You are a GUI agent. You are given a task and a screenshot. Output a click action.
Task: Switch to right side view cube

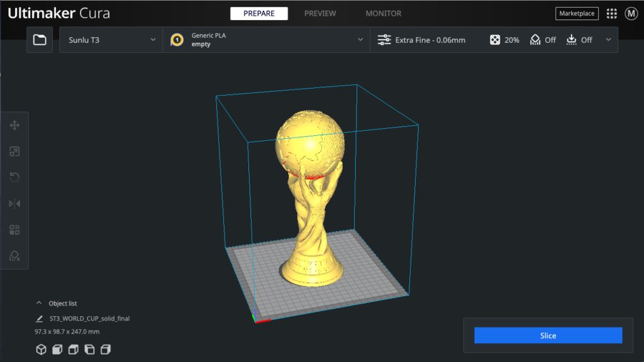[106, 349]
